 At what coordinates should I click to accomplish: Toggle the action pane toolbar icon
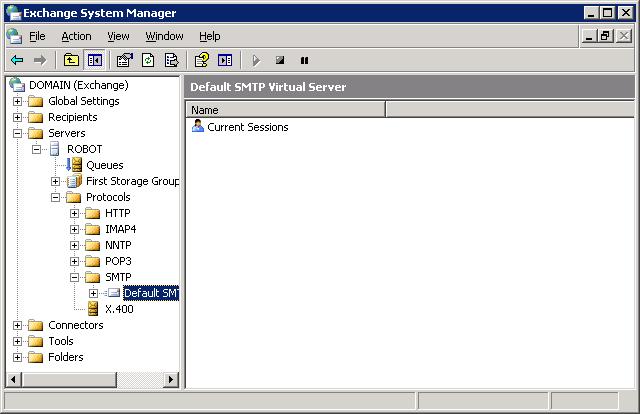[x=225, y=60]
